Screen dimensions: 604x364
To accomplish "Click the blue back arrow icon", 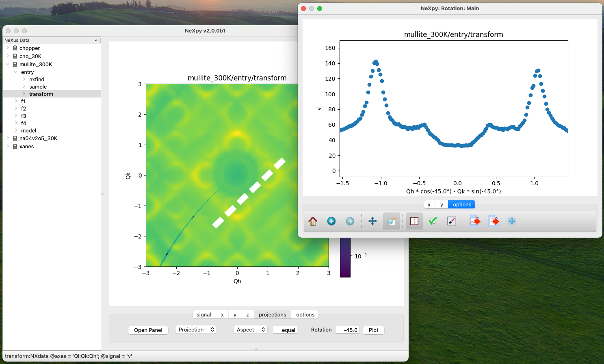I will [331, 221].
